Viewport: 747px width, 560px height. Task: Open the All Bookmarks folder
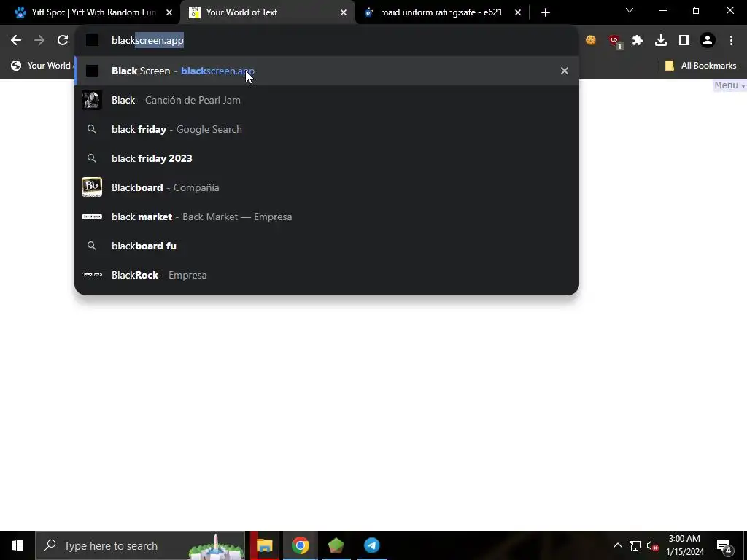[x=700, y=66]
